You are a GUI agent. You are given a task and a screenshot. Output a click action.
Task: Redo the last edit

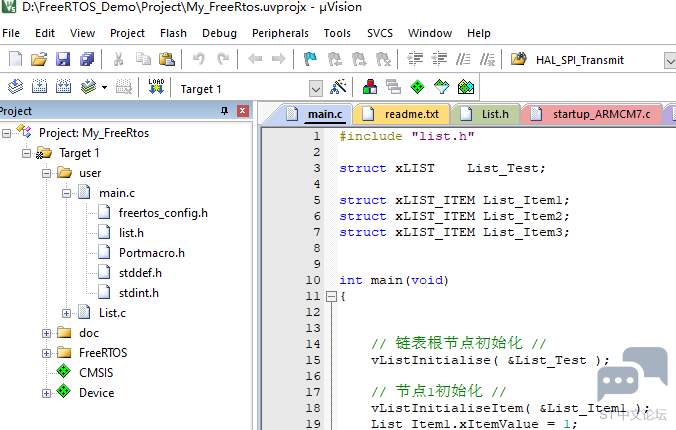(x=223, y=59)
